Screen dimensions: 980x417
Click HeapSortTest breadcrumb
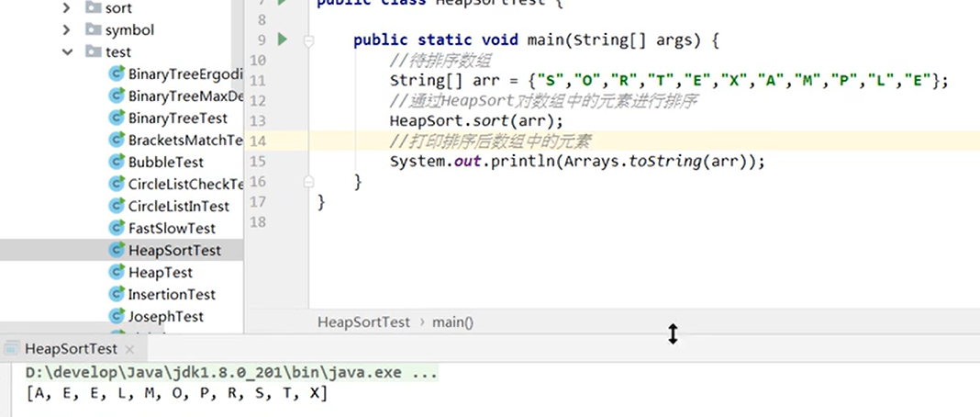[363, 322]
